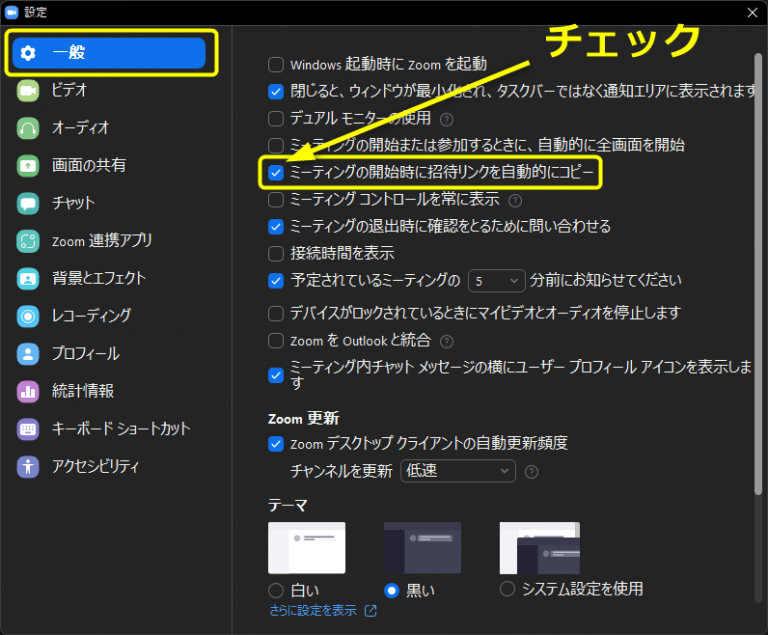Check デバイスがロックされているとき option

(276, 314)
